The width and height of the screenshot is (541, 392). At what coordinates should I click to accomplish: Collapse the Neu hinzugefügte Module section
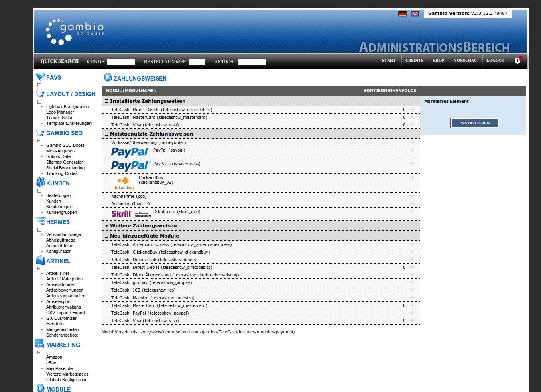(106, 236)
